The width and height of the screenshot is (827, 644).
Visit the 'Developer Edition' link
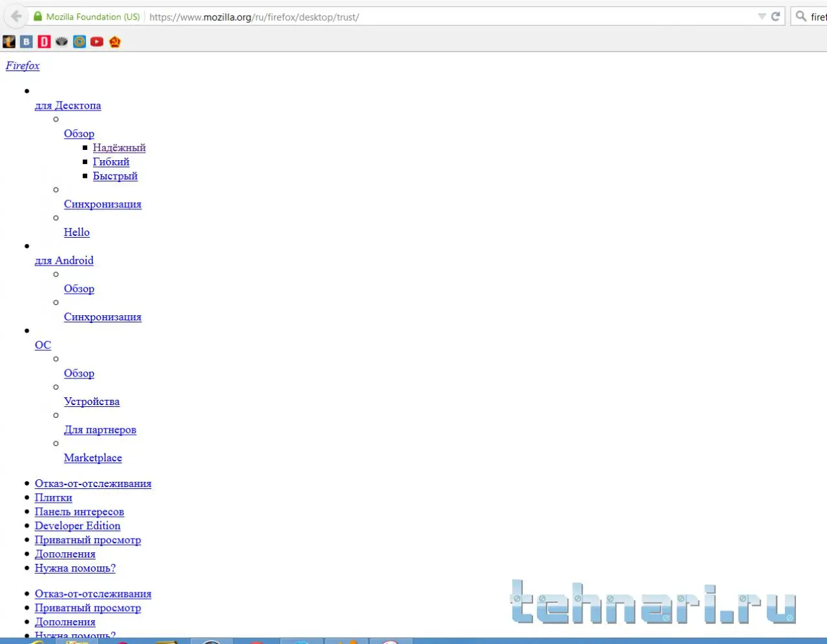pyautogui.click(x=78, y=526)
